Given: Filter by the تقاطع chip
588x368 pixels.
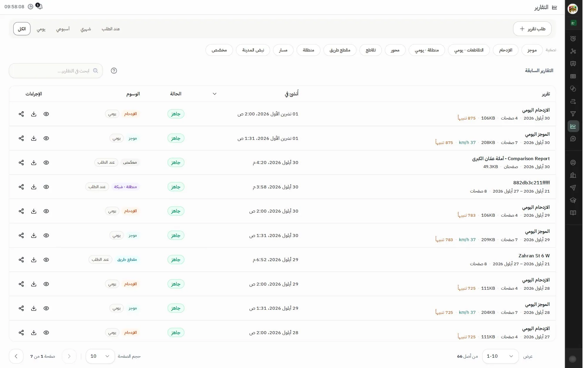Looking at the screenshot, I should (371, 50).
